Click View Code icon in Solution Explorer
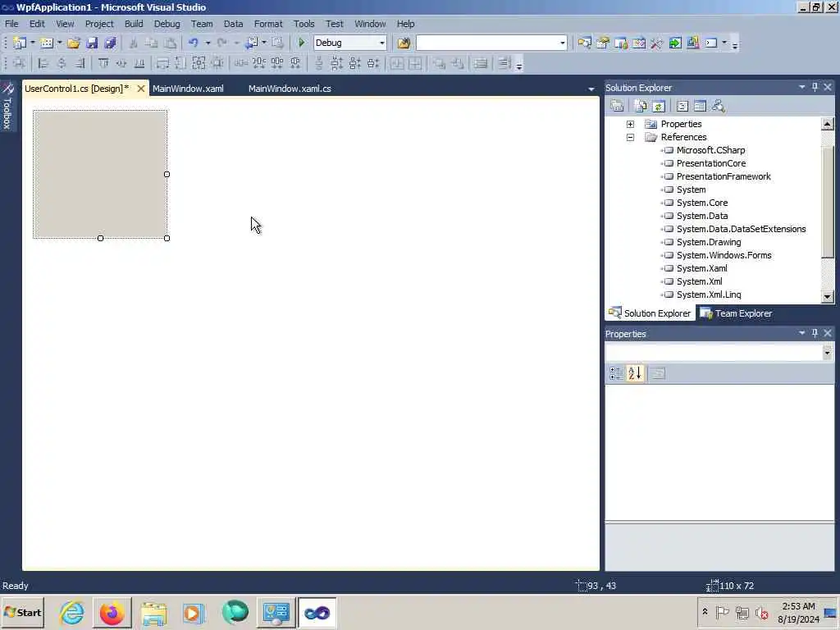 pyautogui.click(x=682, y=106)
